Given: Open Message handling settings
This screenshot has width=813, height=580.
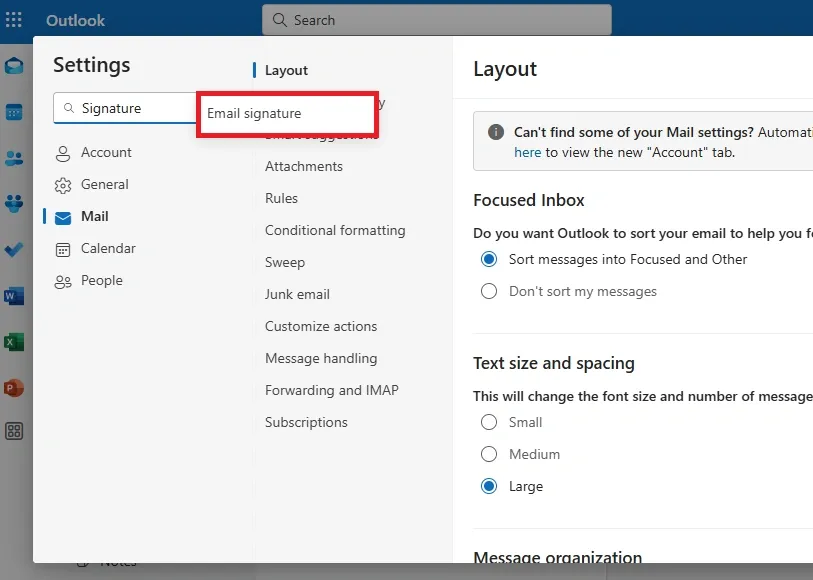Looking at the screenshot, I should click(321, 359).
